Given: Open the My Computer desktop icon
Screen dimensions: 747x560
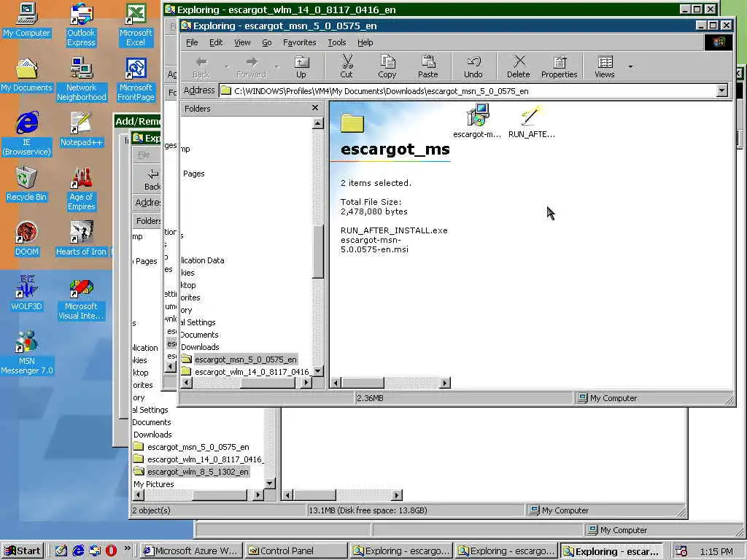Looking at the screenshot, I should pyautogui.click(x=26, y=20).
